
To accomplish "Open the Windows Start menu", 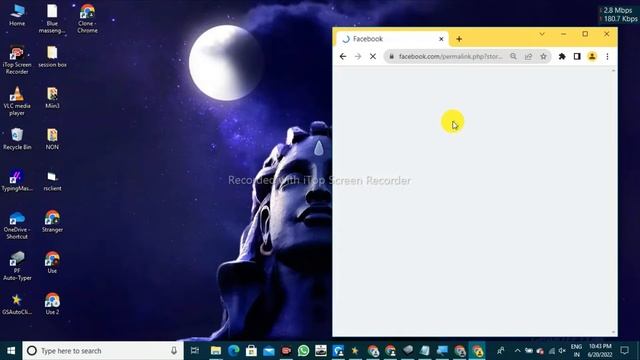I will (x=11, y=351).
